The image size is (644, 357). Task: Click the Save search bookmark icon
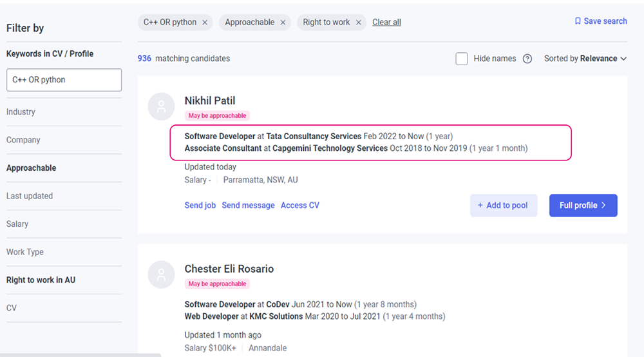(x=578, y=21)
